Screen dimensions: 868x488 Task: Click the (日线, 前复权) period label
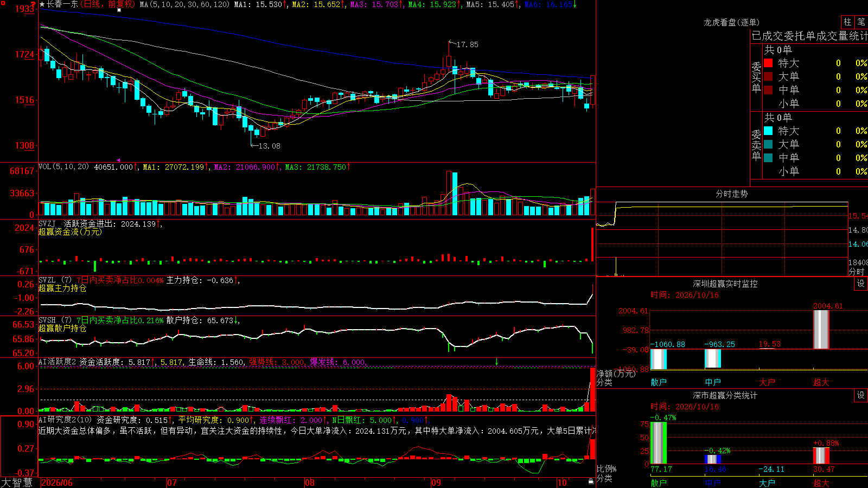(108, 4)
